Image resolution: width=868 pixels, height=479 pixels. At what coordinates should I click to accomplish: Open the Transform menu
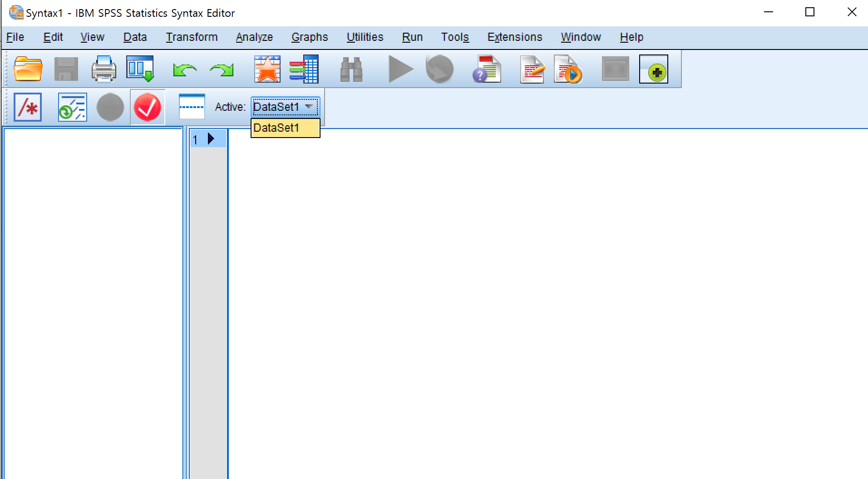click(192, 37)
